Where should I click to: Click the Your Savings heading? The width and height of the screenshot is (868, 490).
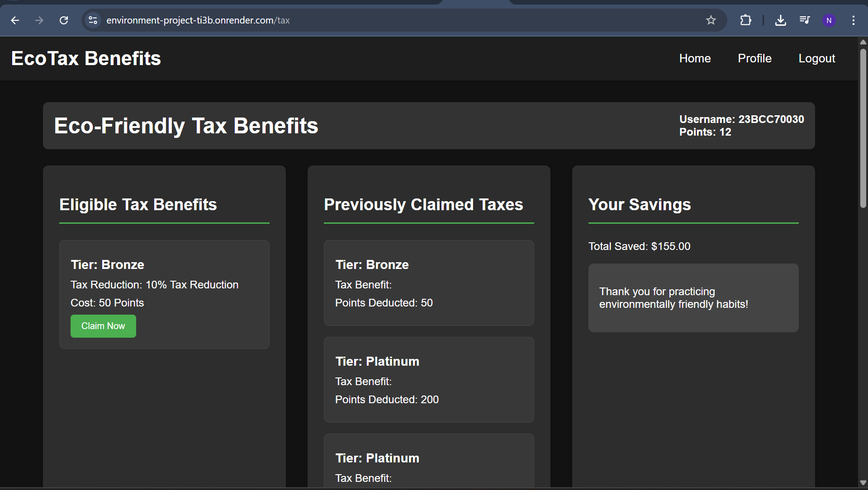click(640, 205)
